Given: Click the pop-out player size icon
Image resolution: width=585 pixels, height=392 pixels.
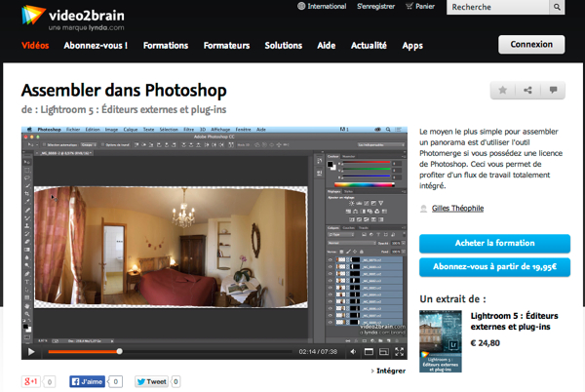Looking at the screenshot, I should tap(384, 351).
